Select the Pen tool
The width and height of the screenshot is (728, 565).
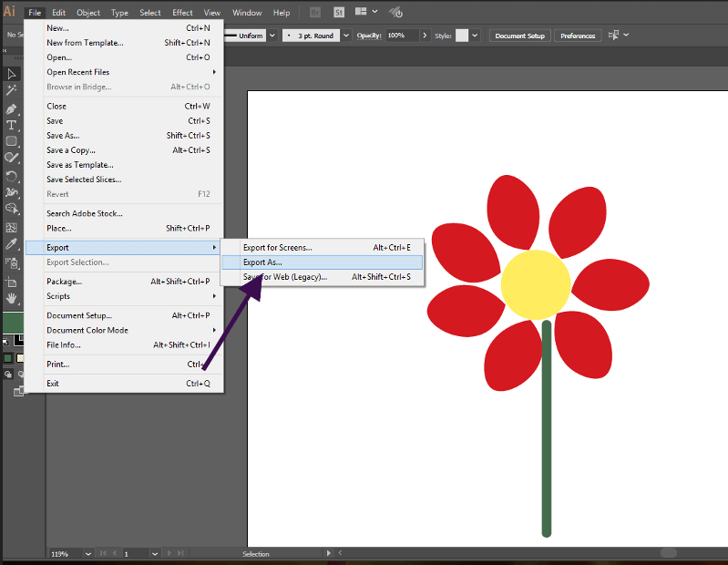pyautogui.click(x=12, y=108)
